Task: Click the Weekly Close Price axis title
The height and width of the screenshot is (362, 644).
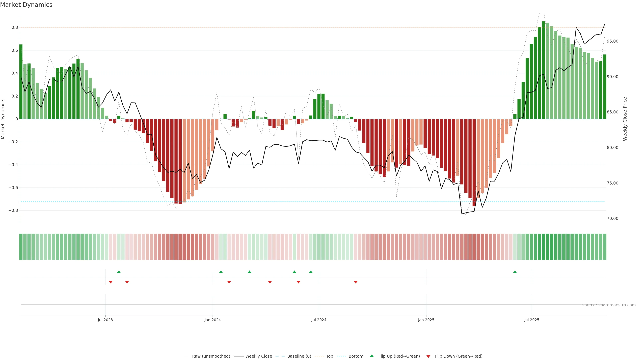Action: click(x=625, y=119)
